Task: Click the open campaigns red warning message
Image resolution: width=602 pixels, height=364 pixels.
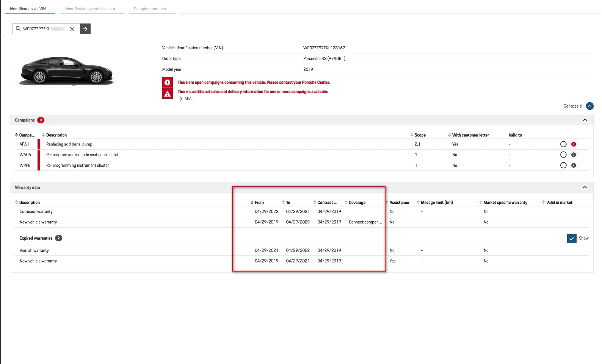Action: [254, 82]
